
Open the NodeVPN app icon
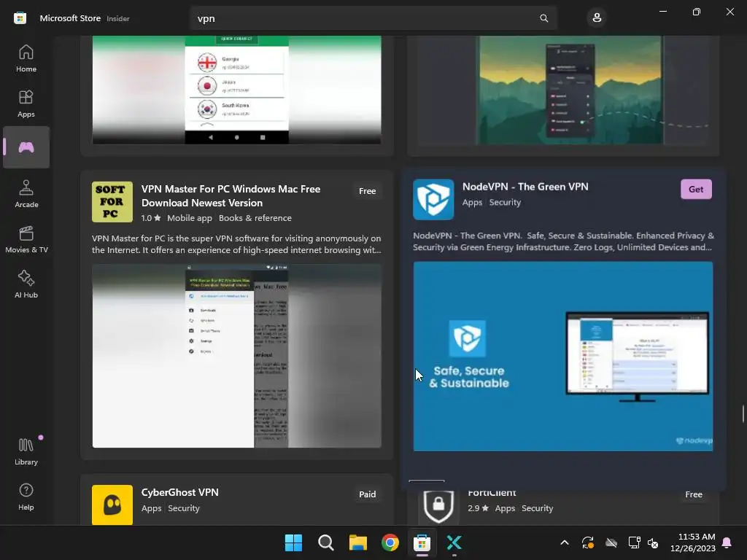(x=433, y=200)
